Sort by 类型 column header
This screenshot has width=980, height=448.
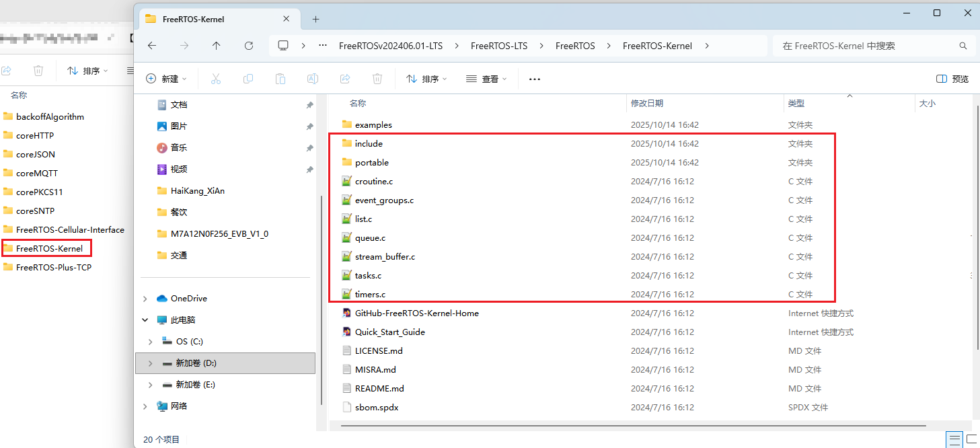(796, 103)
